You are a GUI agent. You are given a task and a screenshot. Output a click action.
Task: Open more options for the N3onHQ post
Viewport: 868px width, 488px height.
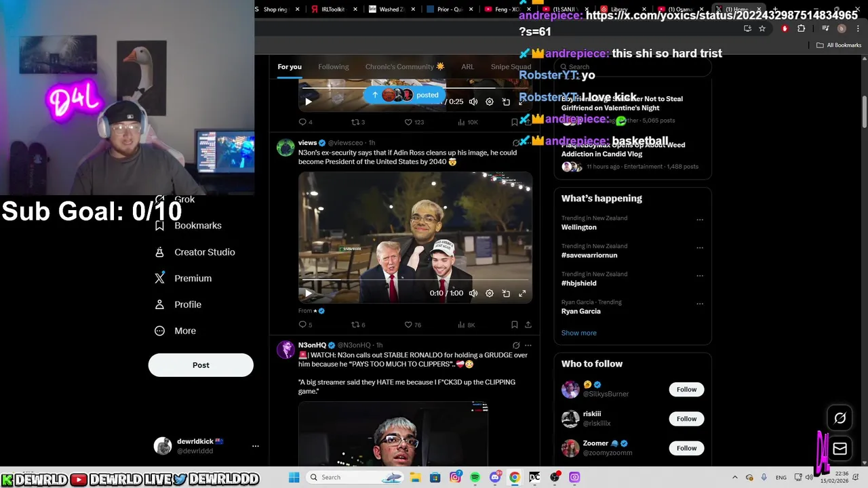[x=528, y=345]
